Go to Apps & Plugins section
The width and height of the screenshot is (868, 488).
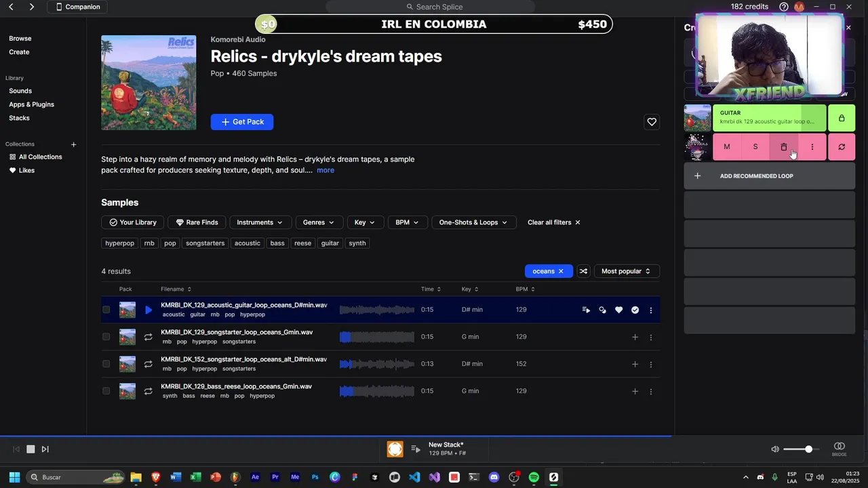coord(31,104)
